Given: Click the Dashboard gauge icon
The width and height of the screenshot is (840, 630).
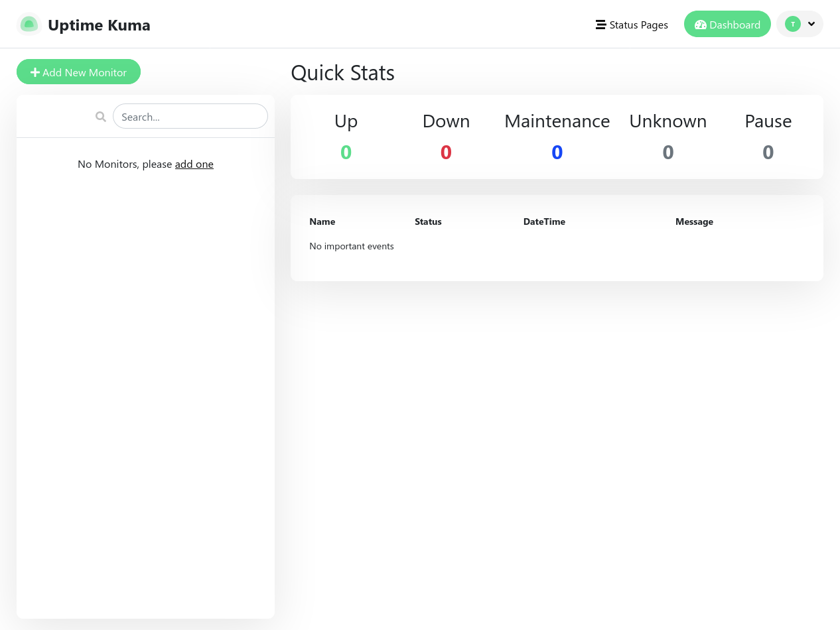Looking at the screenshot, I should point(700,25).
